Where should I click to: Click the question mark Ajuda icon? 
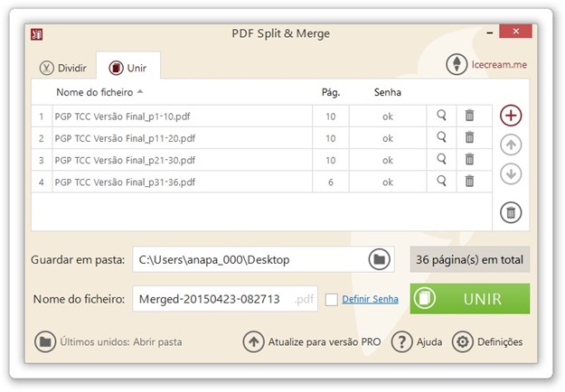coord(401,341)
